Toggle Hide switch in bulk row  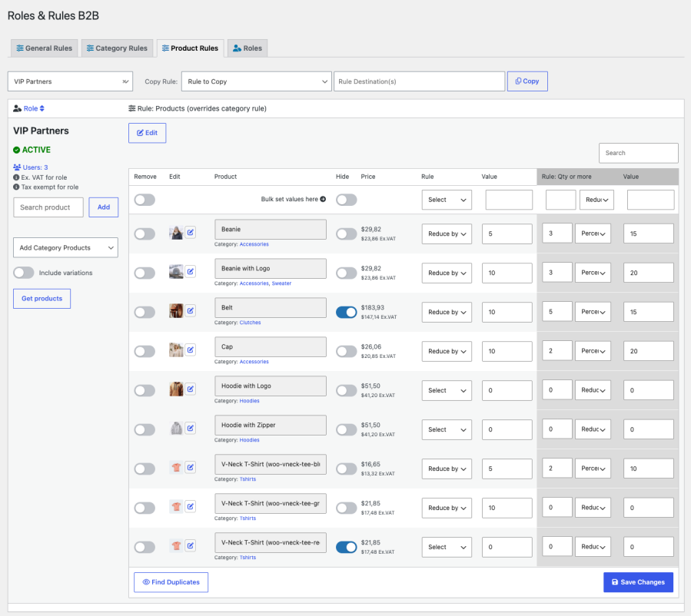[347, 200]
